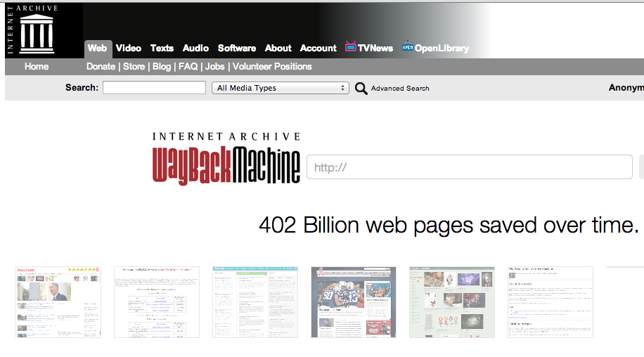This screenshot has height=357, width=644.
Task: Open the Texts tab
Action: coord(162,48)
